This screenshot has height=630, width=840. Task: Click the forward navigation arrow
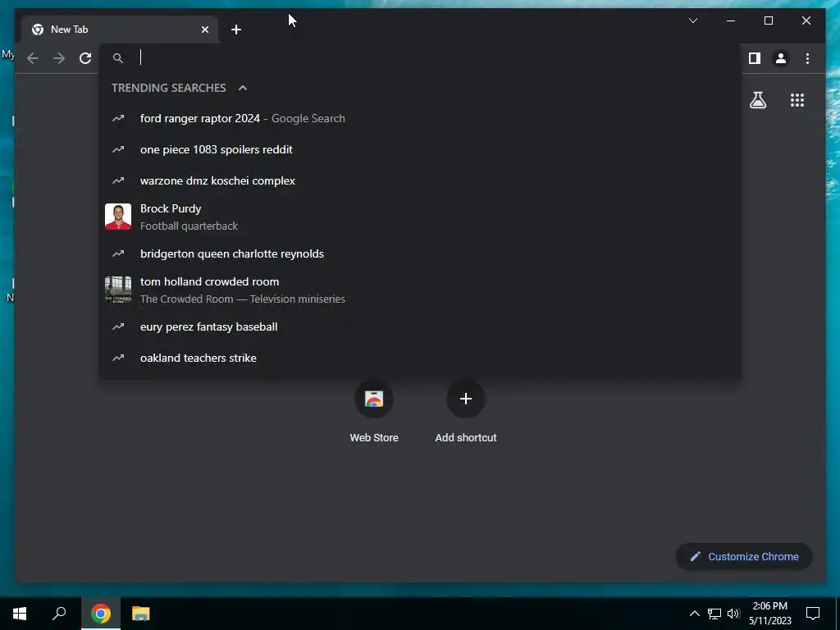pos(59,58)
